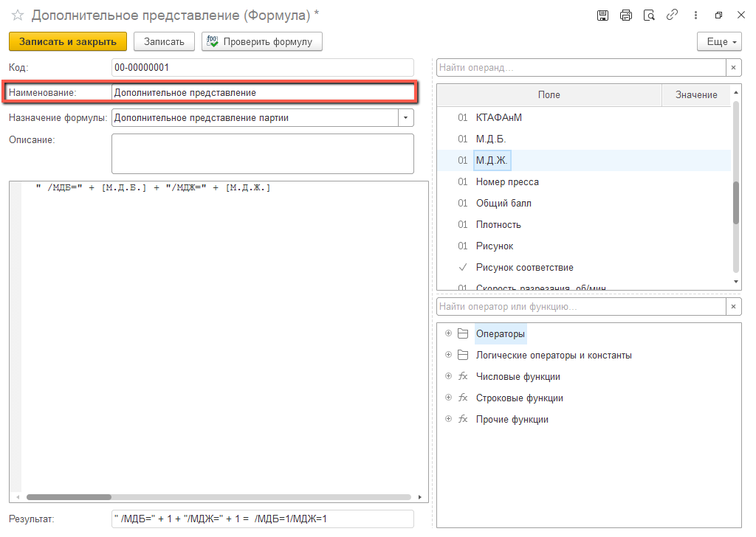Sort by the Поле column header
Image resolution: width=756 pixels, height=537 pixels.
pos(549,95)
